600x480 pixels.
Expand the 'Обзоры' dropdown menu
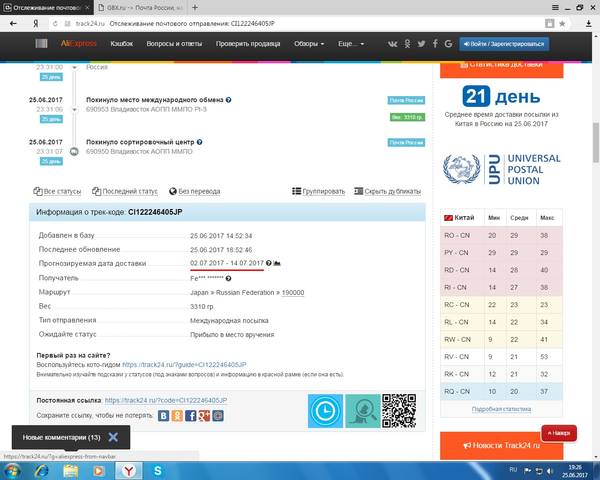point(309,44)
